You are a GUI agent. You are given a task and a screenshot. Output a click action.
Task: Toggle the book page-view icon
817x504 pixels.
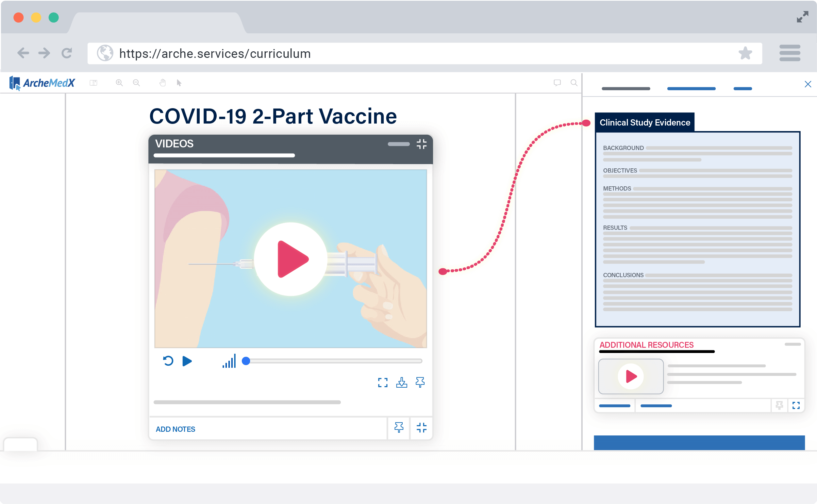[93, 83]
